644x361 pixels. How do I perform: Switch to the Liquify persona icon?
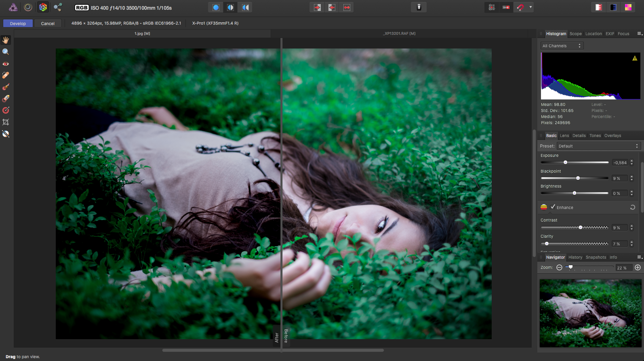coord(28,7)
